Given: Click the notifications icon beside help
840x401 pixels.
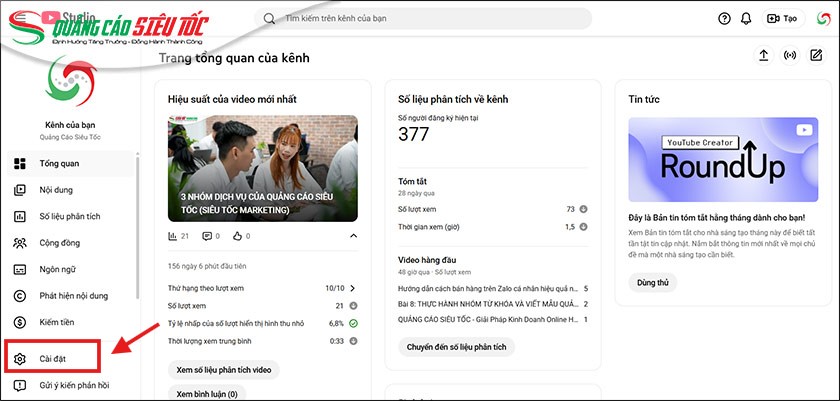Looking at the screenshot, I should pyautogui.click(x=748, y=18).
